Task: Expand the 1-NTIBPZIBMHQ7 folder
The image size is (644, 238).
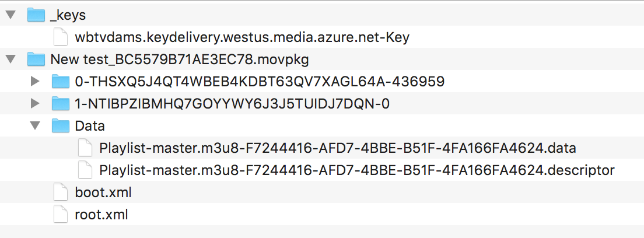Action: point(34,104)
